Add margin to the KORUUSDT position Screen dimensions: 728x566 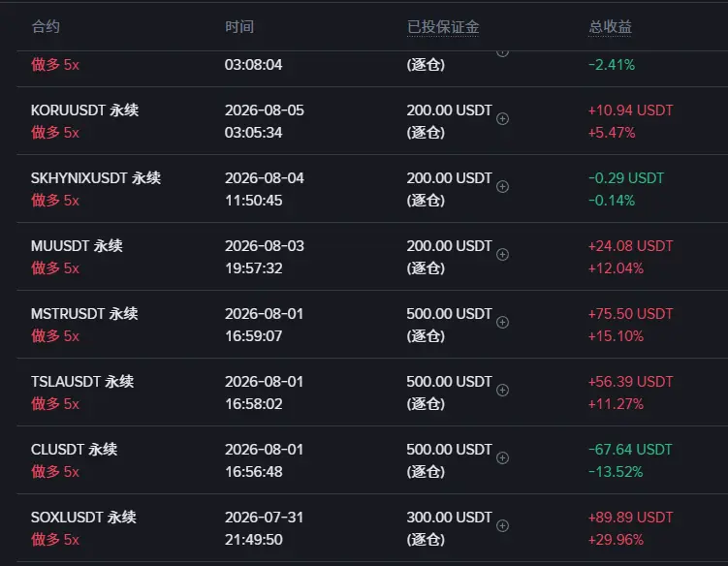[502, 119]
